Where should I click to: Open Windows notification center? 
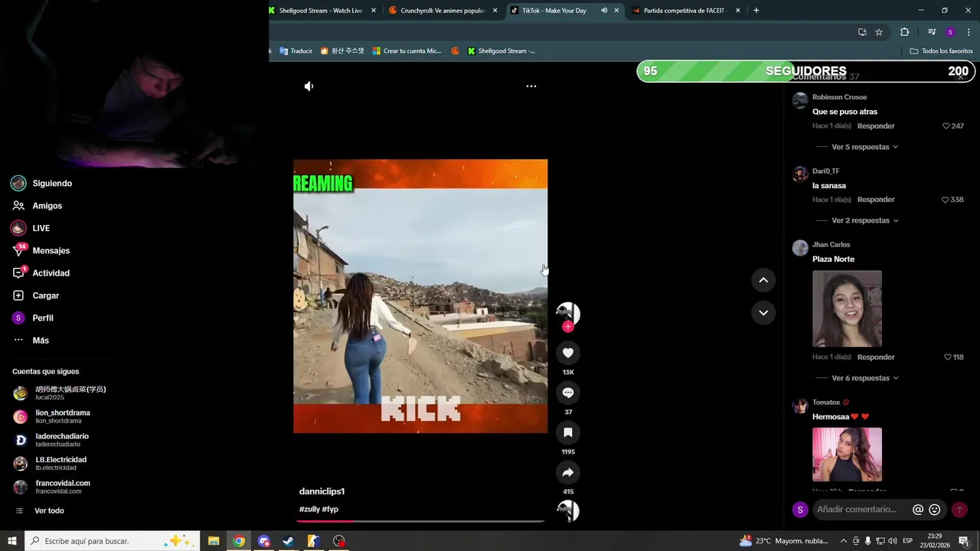965,541
